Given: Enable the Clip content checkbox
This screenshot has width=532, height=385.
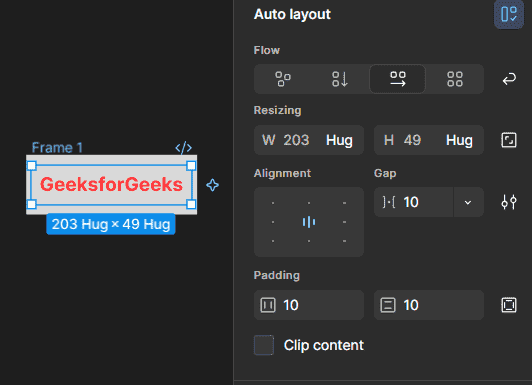Looking at the screenshot, I should (264, 345).
